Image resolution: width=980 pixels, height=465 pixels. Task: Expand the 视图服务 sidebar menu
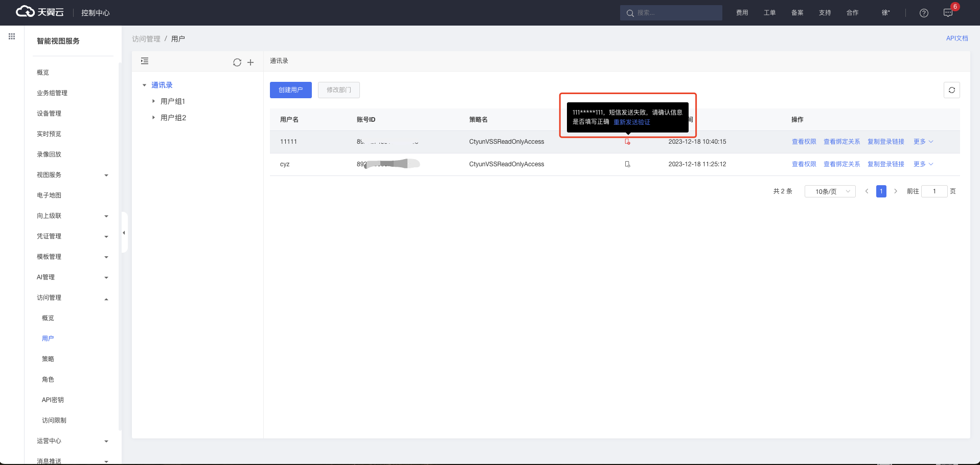pos(72,175)
